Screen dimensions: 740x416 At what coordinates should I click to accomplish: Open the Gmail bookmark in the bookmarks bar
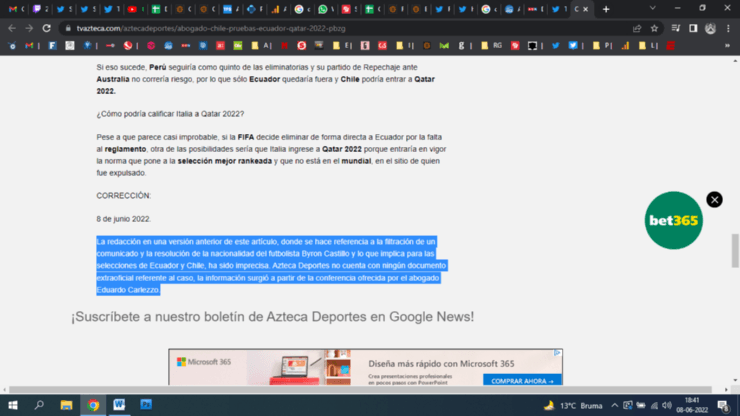tap(30, 45)
